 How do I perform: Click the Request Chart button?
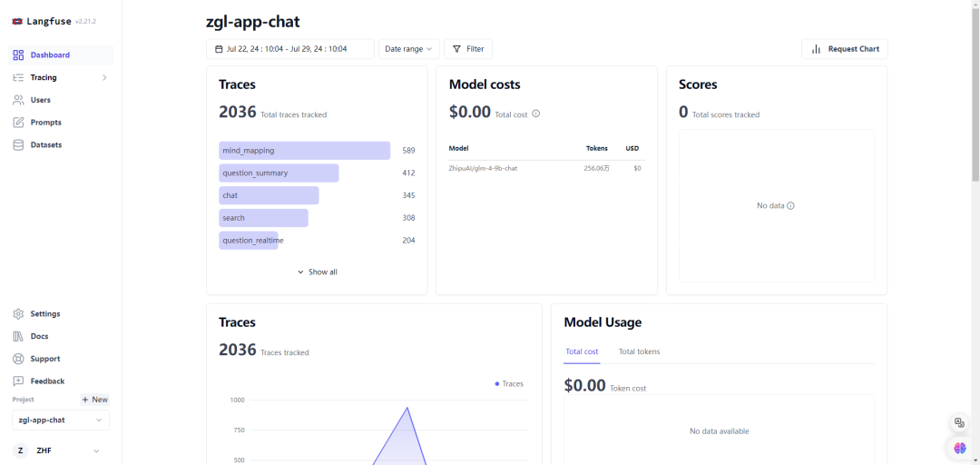844,49
